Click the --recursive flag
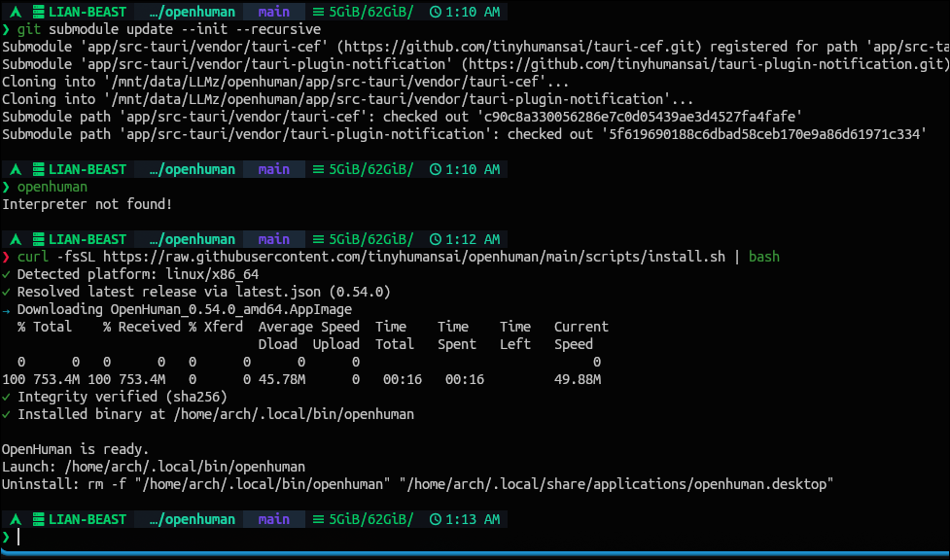950x560 pixels. click(x=278, y=29)
